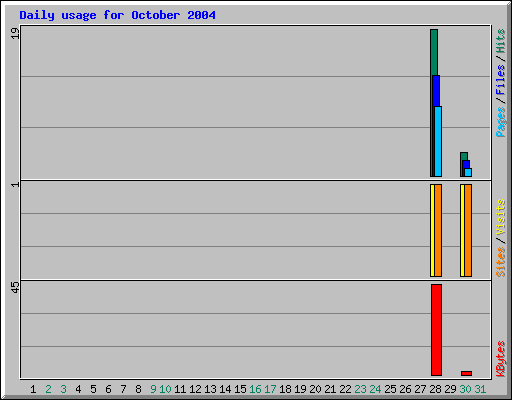Click the yellow Visits bar for day 28
Image resolution: width=512 pixels, height=400 pixels.
pos(432,230)
